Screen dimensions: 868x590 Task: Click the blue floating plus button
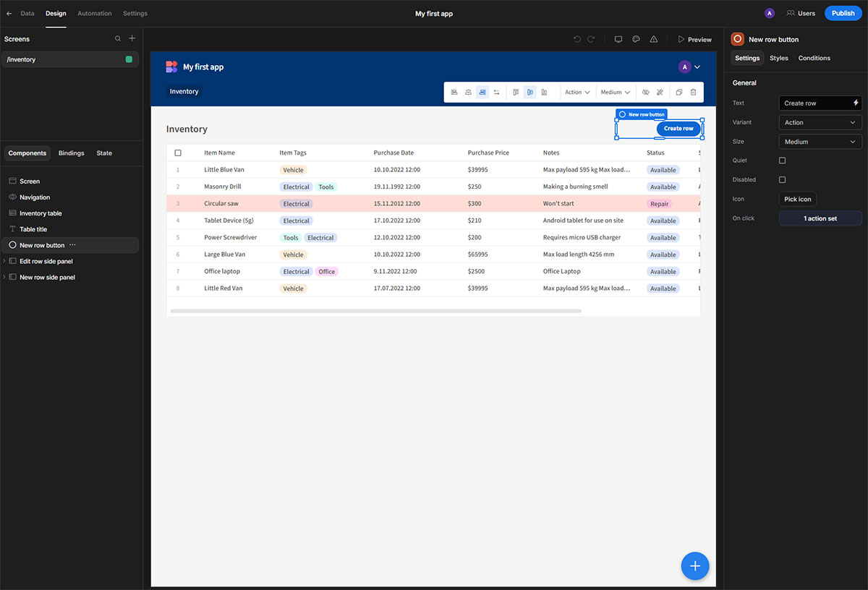pos(694,566)
